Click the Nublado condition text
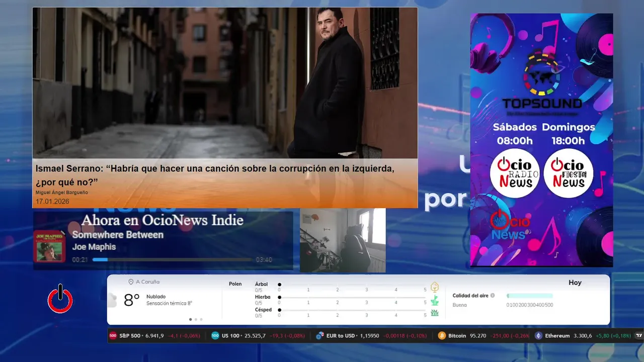 point(156,297)
